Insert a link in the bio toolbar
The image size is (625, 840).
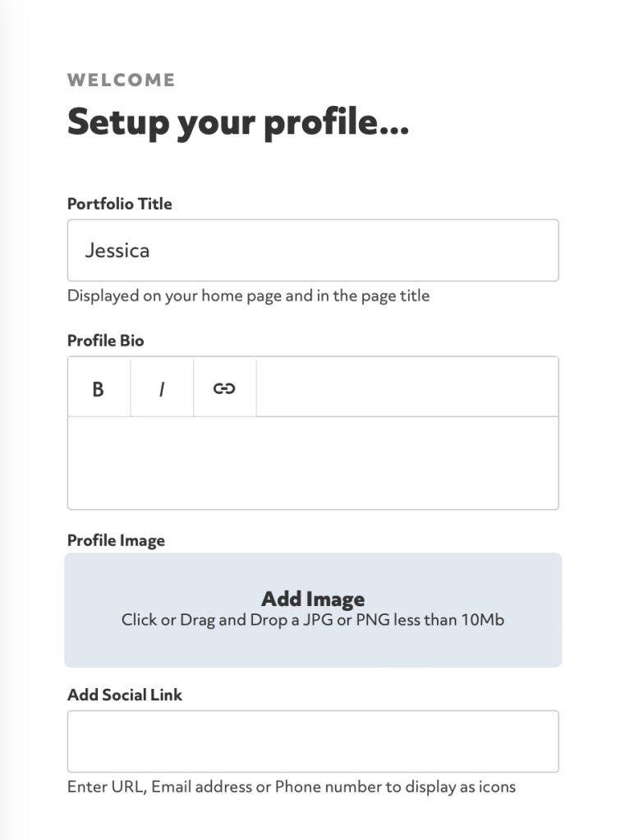(x=224, y=388)
